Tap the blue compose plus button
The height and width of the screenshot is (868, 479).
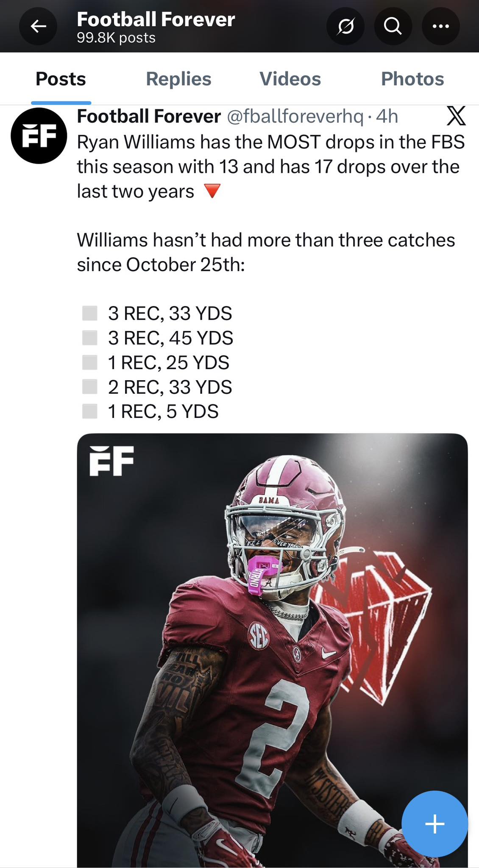point(434,824)
